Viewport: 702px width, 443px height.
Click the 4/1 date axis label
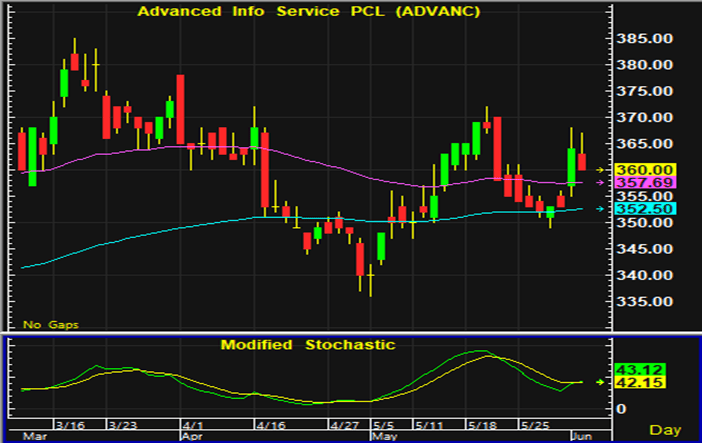[x=193, y=425]
